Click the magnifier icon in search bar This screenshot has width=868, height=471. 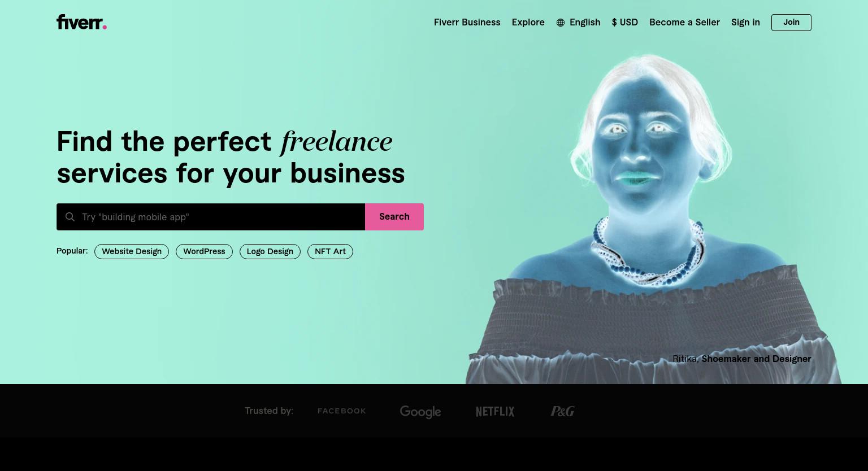pyautogui.click(x=70, y=217)
